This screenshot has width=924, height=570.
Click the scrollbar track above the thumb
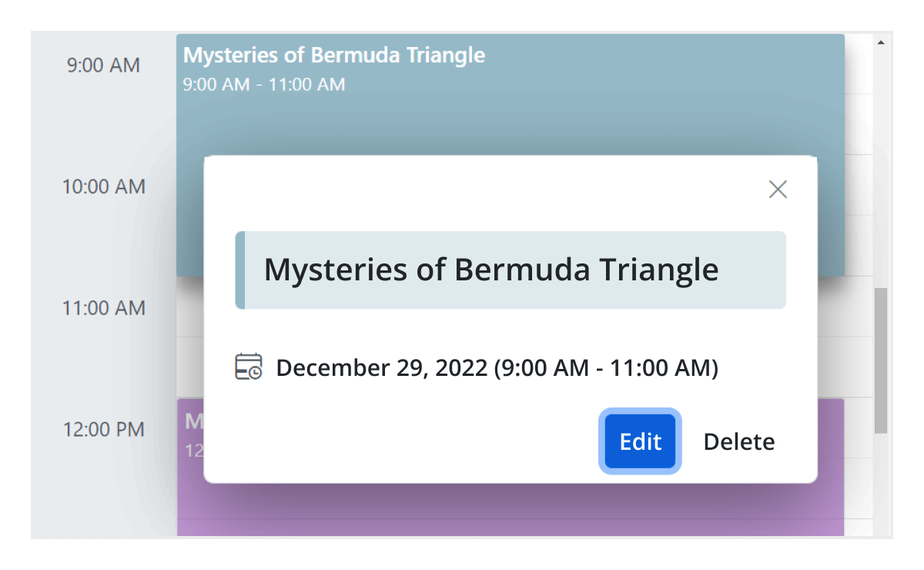881,169
